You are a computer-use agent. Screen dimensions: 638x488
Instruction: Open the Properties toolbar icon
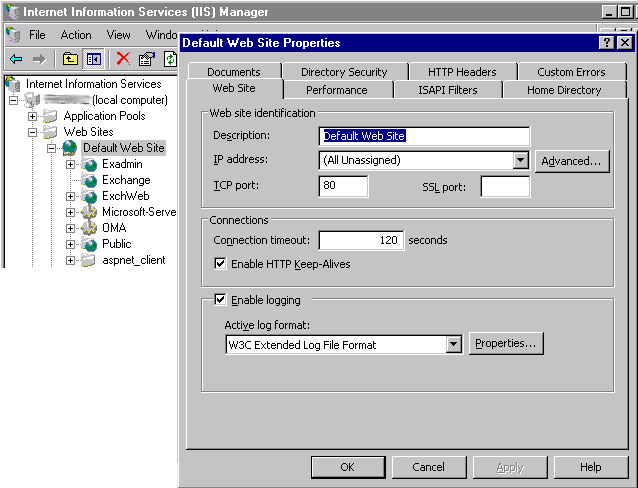[146, 59]
